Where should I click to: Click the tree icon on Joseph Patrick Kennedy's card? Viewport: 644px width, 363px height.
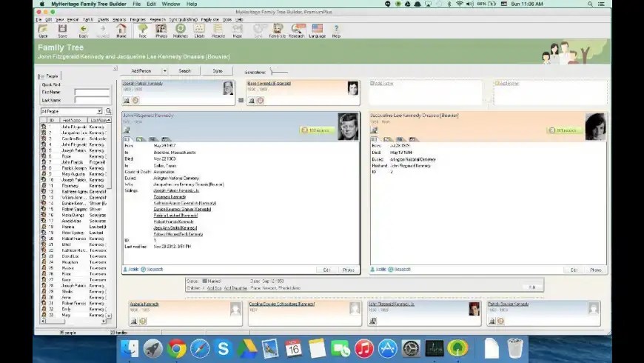click(x=127, y=100)
